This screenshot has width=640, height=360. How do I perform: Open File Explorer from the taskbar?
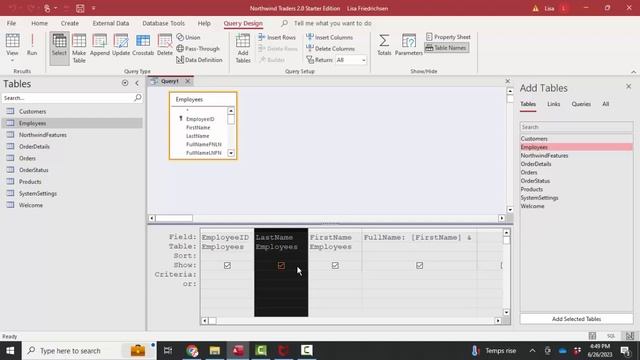(215, 351)
